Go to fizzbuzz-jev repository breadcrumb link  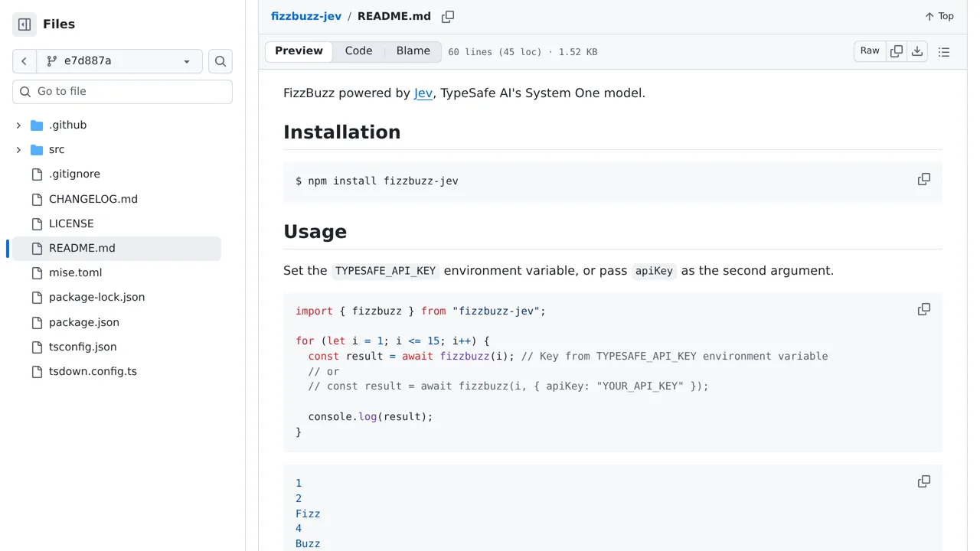pyautogui.click(x=306, y=16)
